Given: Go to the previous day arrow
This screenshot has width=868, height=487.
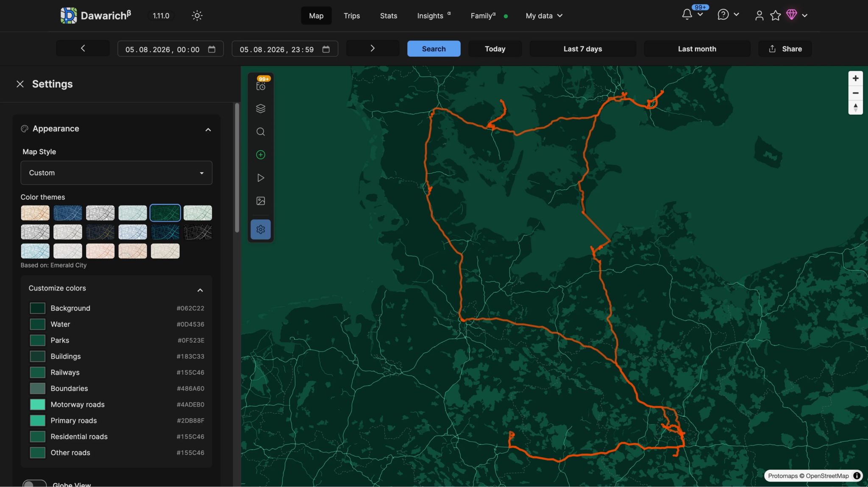Looking at the screenshot, I should coord(83,49).
